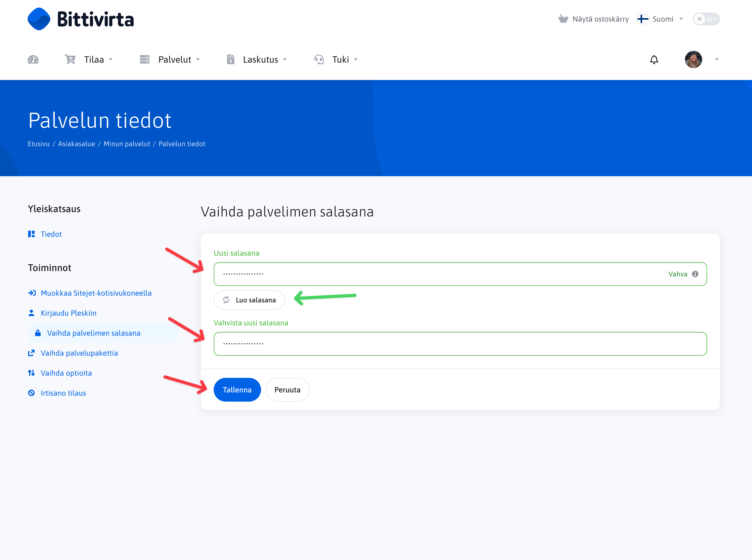
Task: Go to Minun palvelut breadcrumb
Action: click(127, 144)
